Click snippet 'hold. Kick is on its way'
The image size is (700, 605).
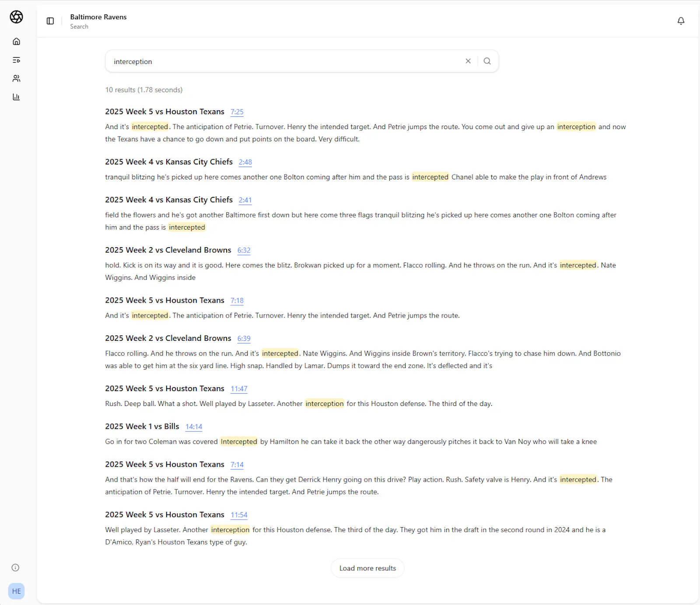360,272
